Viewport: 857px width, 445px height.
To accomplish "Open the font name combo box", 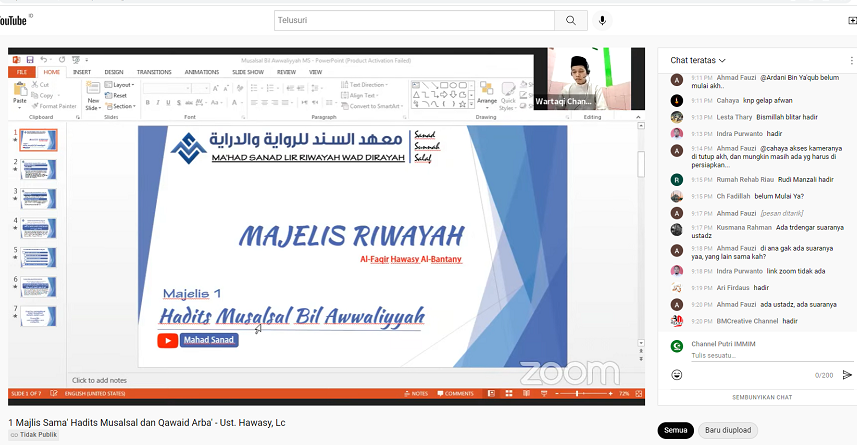I will point(167,88).
